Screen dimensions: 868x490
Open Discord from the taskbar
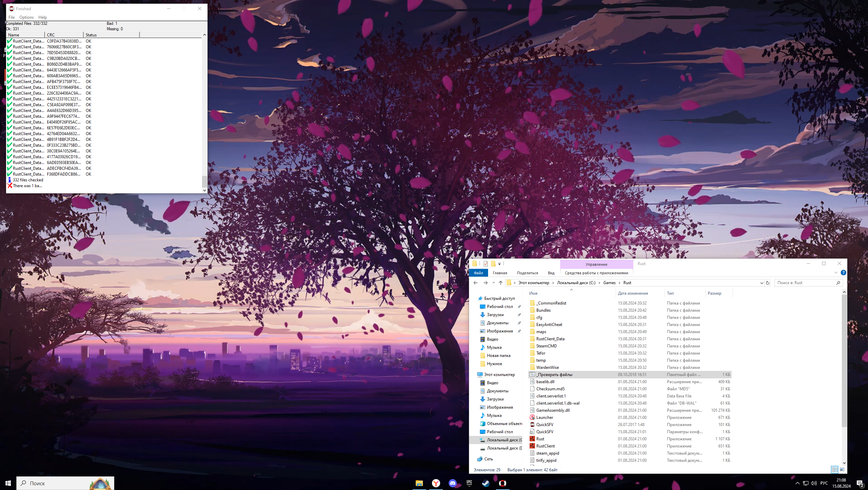point(452,483)
